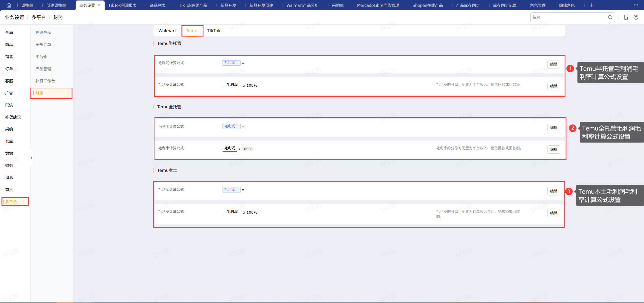The width and height of the screenshot is (644, 303).
Task: Open the TikTok利润报表 tab
Action: pyautogui.click(x=122, y=5)
